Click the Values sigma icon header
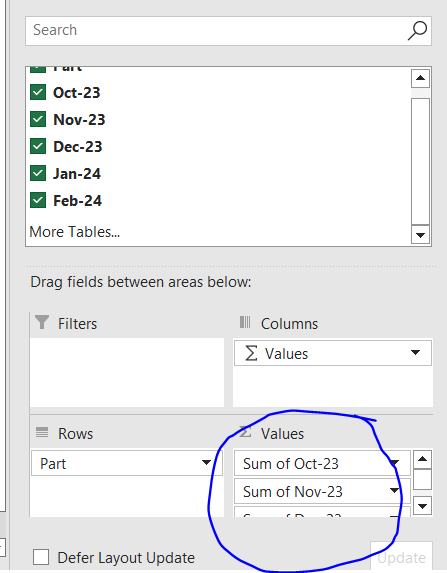This screenshot has width=447, height=573. pyautogui.click(x=245, y=432)
